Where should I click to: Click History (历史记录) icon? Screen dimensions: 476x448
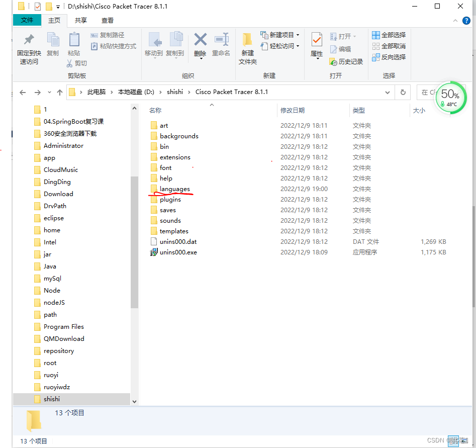click(333, 62)
